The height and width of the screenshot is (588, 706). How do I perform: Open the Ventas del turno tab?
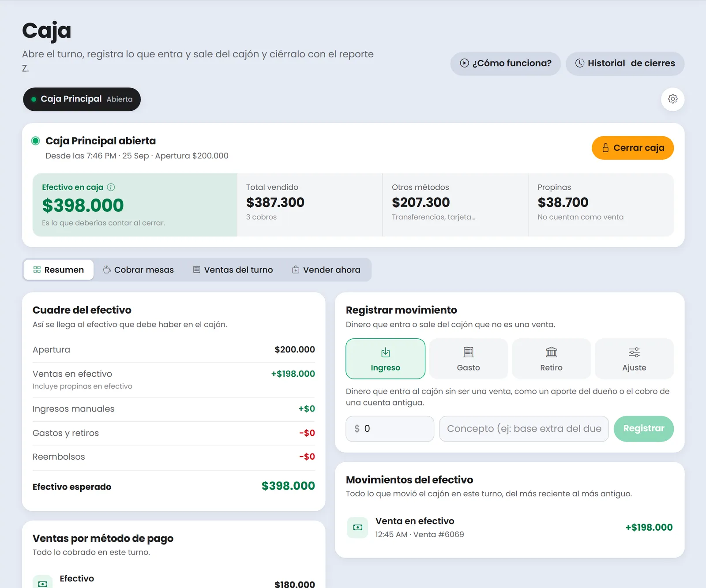coord(233,270)
